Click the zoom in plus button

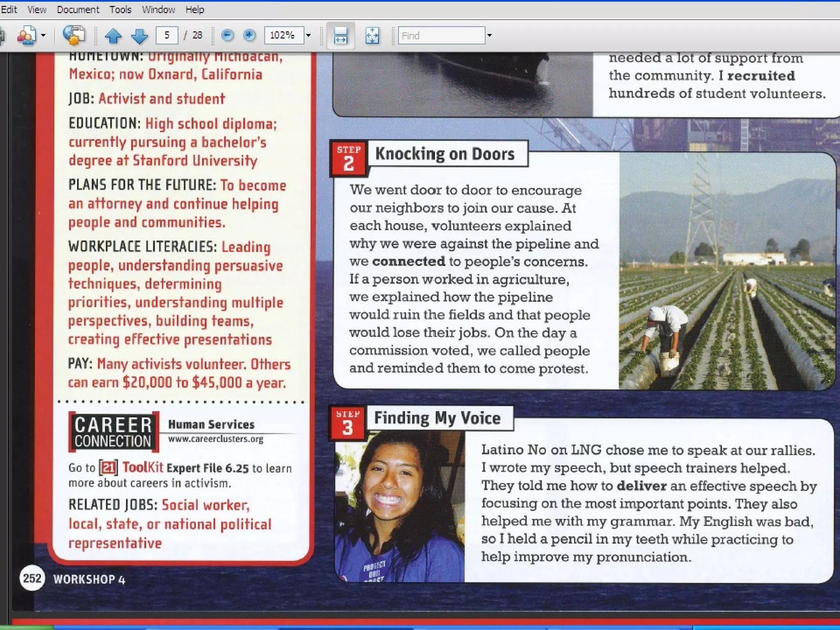[249, 36]
